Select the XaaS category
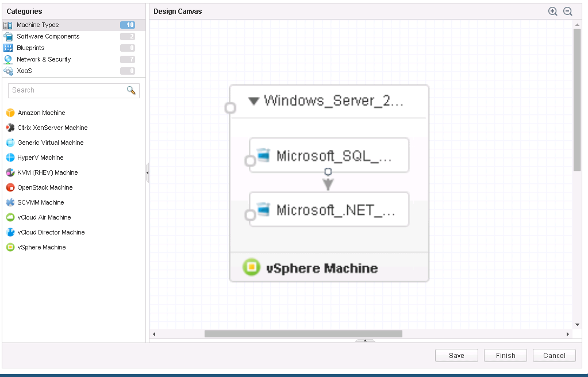The height and width of the screenshot is (377, 588). [x=74, y=71]
